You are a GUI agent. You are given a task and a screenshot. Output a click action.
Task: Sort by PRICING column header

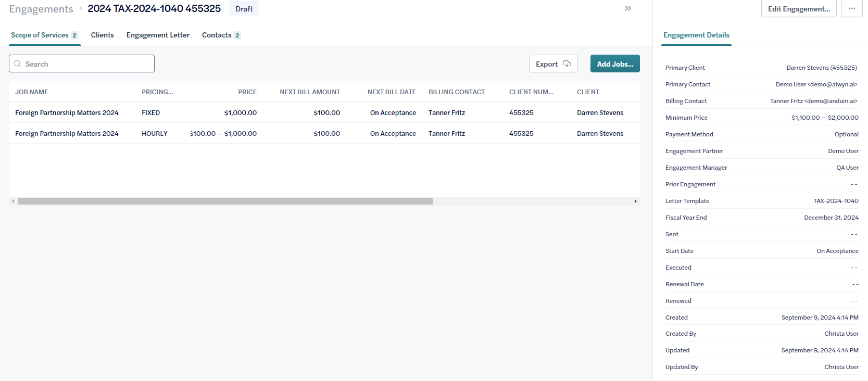[x=157, y=92]
